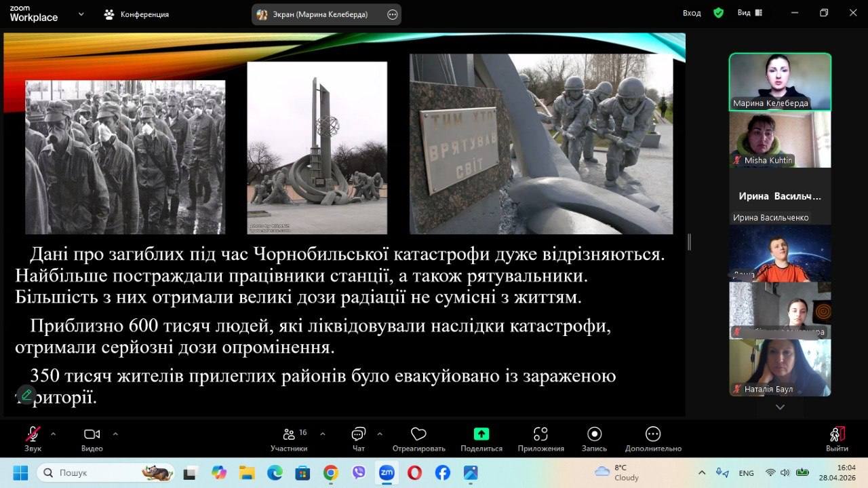Open the Apps icon in toolbar

(540, 434)
